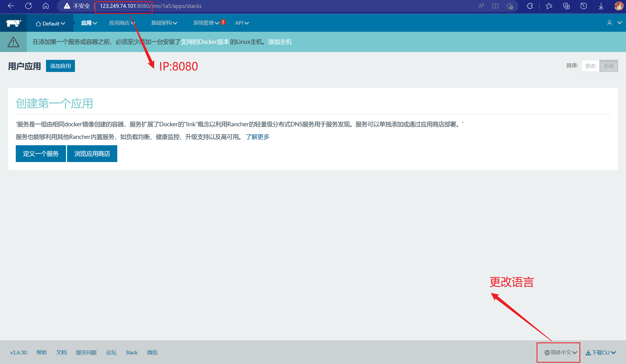
Task: Click the 定义一个服务 button
Action: [41, 154]
